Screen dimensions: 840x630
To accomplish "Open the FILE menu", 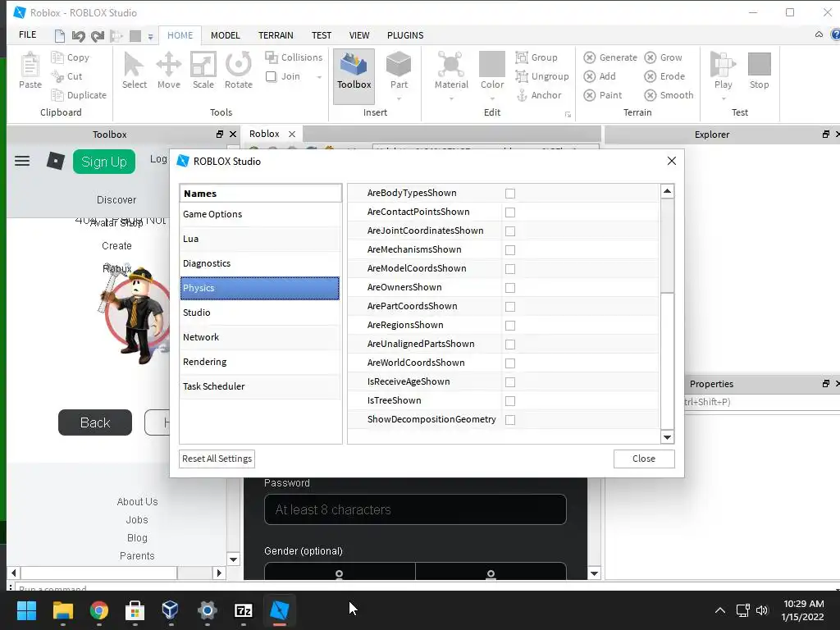I will tap(27, 34).
